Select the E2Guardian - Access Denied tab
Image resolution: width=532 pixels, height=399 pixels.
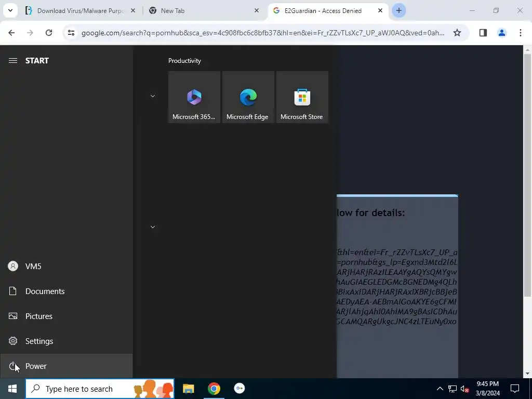pos(327,11)
